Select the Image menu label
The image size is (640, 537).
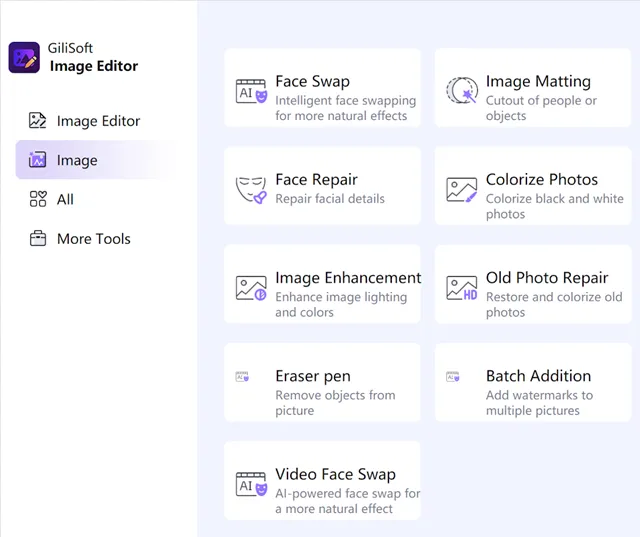click(x=77, y=160)
